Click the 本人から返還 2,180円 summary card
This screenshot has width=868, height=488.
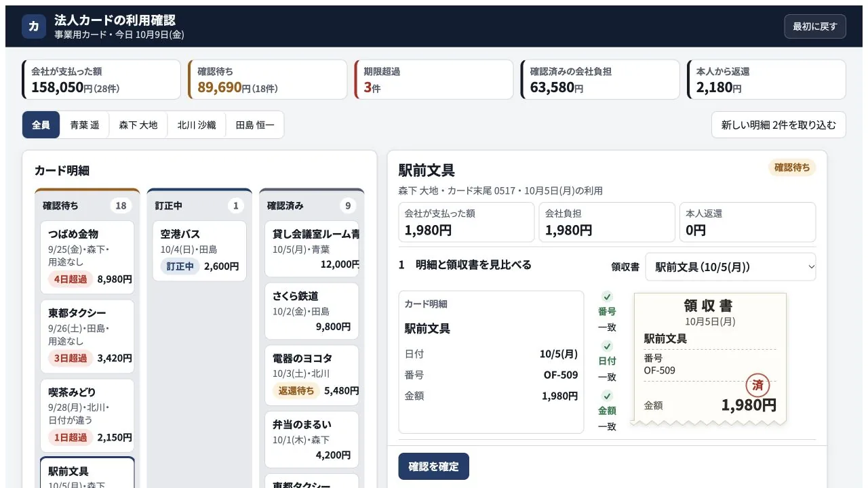766,79
